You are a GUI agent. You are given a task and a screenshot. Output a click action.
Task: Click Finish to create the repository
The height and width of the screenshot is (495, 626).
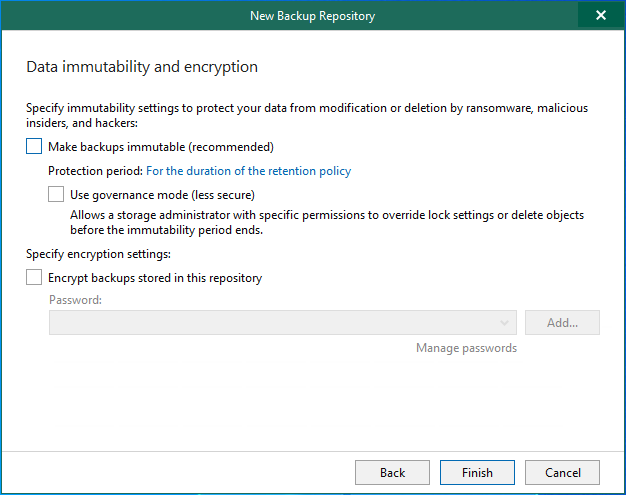click(x=477, y=472)
